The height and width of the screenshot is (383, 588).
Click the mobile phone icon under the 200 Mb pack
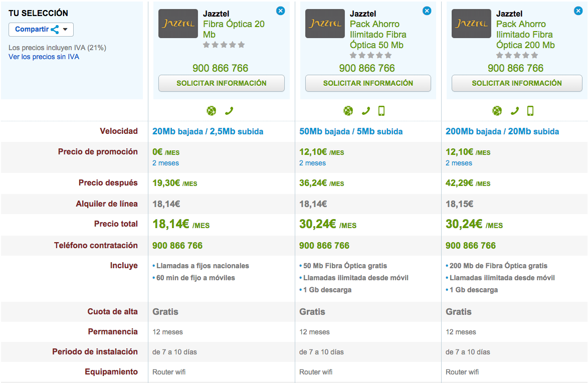point(530,111)
